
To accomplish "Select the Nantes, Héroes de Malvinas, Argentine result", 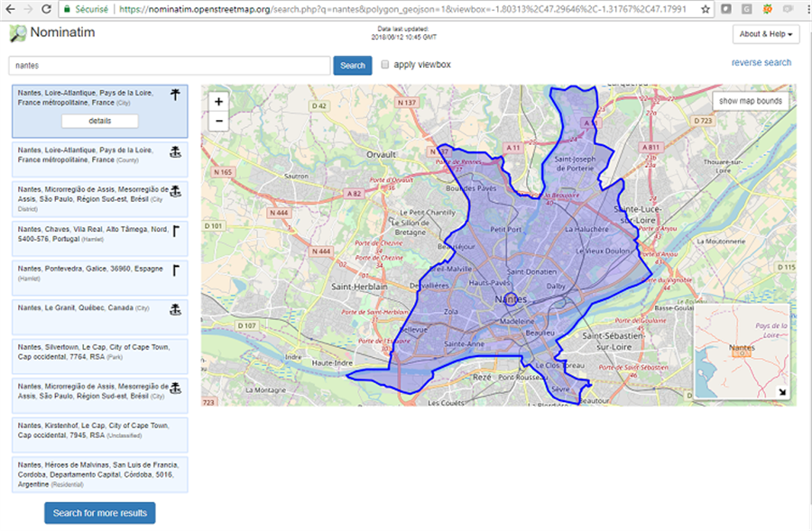I will click(x=100, y=474).
